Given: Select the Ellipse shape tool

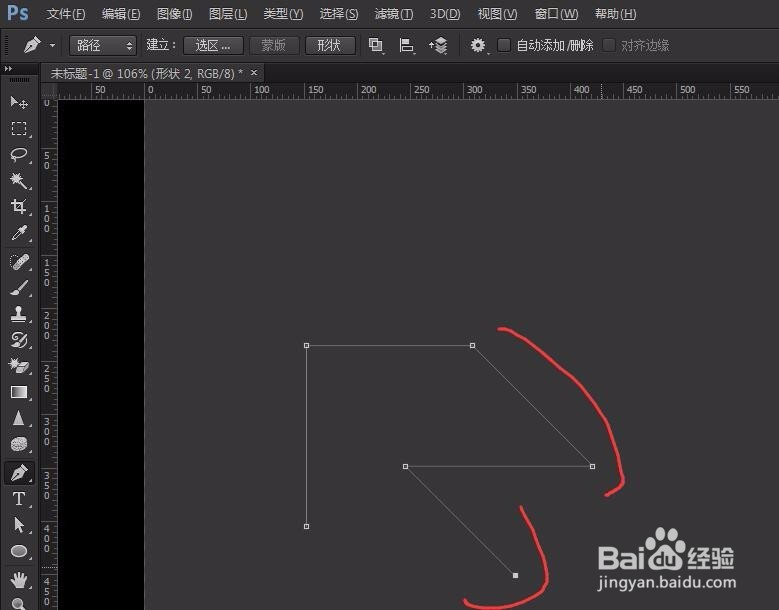Looking at the screenshot, I should coord(19,551).
